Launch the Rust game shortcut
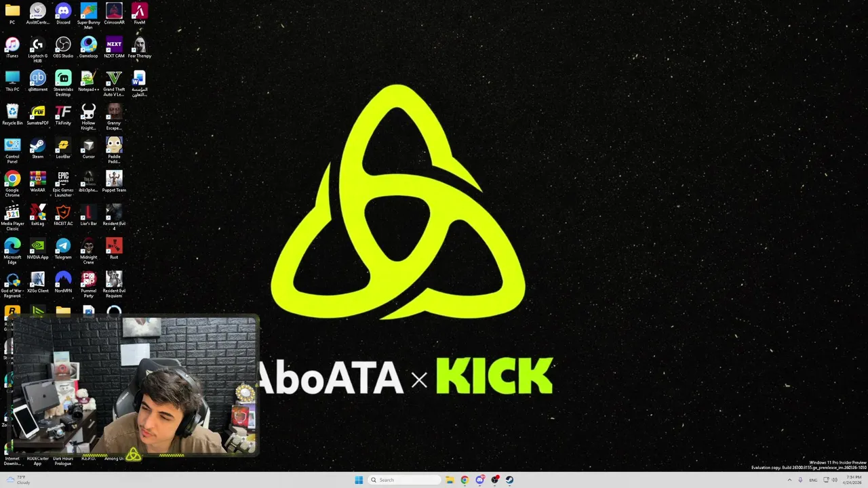The image size is (868, 488). tap(114, 249)
